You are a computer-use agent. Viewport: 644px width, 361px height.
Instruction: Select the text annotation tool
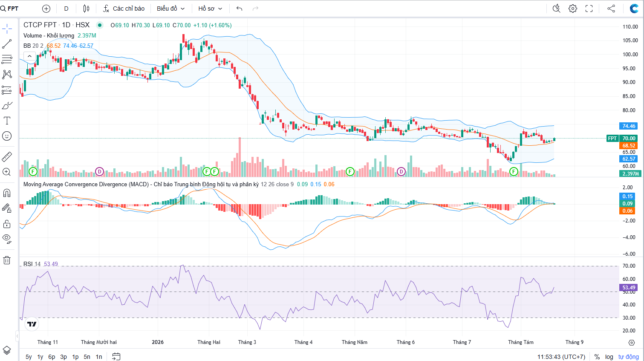click(7, 121)
